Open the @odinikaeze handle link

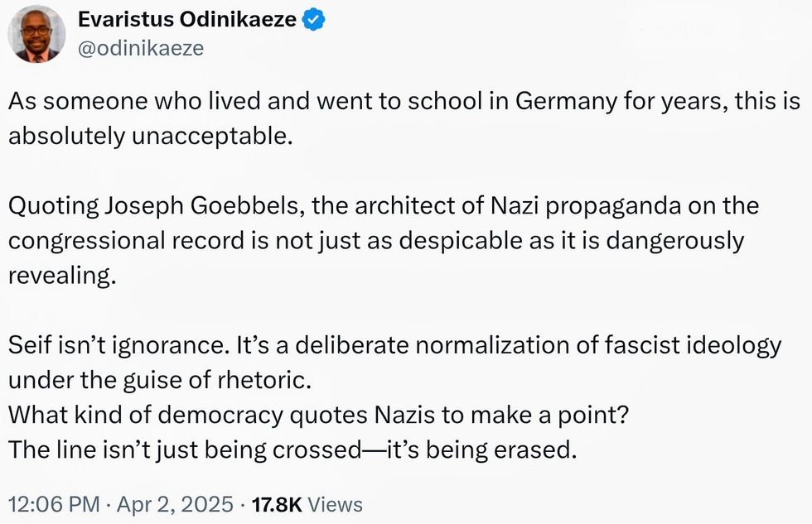(141, 48)
